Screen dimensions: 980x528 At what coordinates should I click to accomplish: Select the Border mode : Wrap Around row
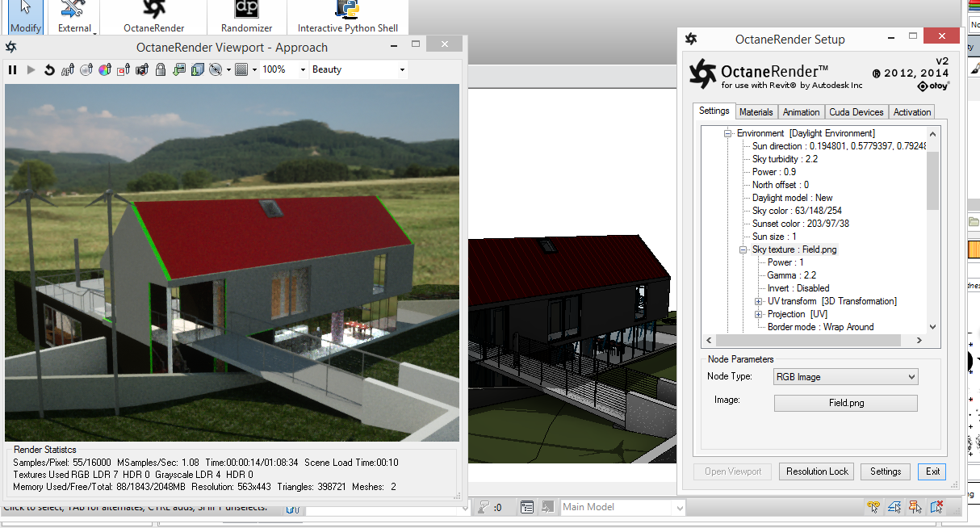[x=820, y=327]
